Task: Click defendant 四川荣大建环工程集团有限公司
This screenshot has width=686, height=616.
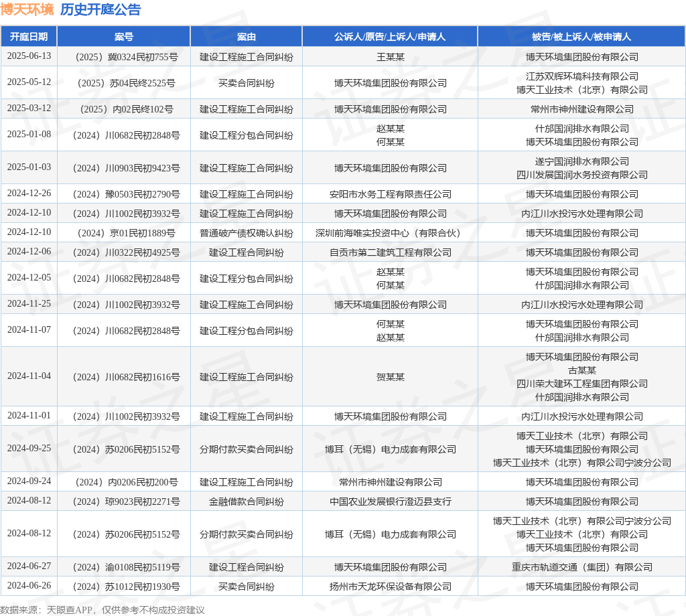Action: point(582,384)
